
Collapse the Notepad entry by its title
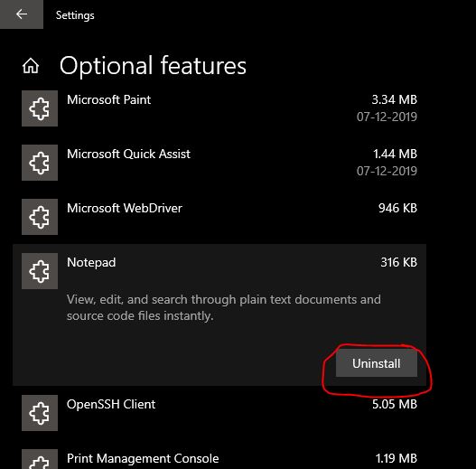click(91, 262)
